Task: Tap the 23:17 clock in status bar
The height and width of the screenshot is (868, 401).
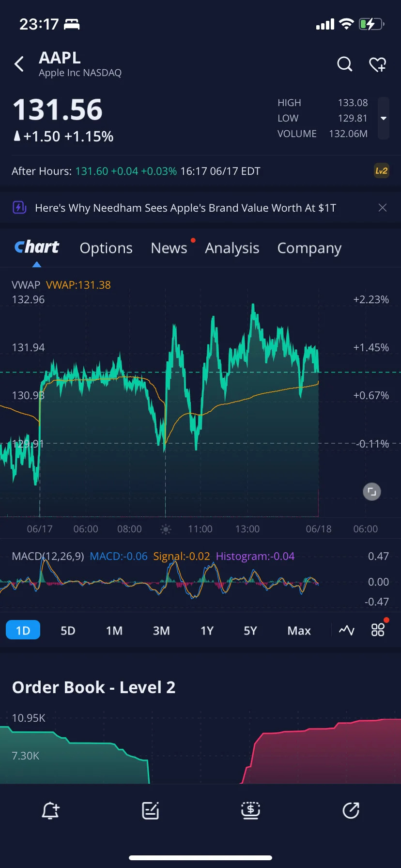Action: [x=39, y=24]
